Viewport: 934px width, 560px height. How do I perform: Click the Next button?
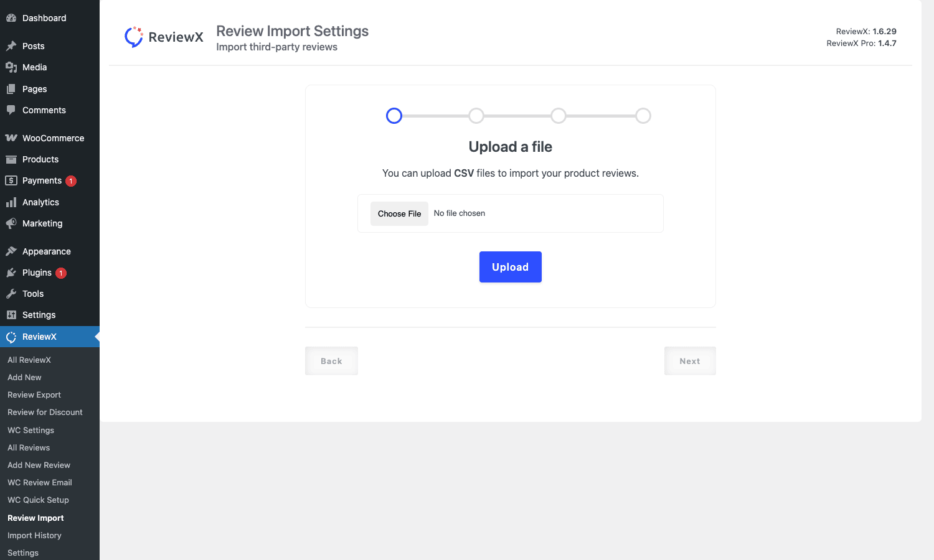(x=690, y=361)
